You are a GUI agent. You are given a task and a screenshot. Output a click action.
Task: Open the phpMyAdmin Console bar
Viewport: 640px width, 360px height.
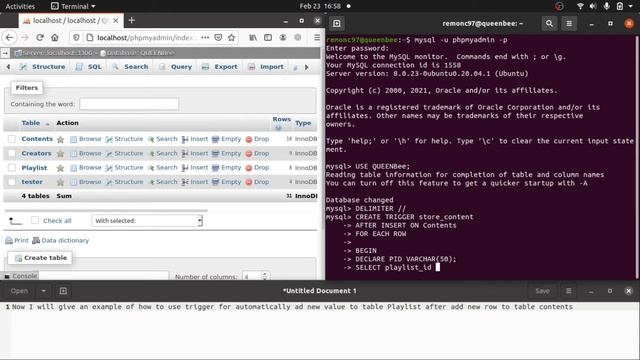pos(20,276)
